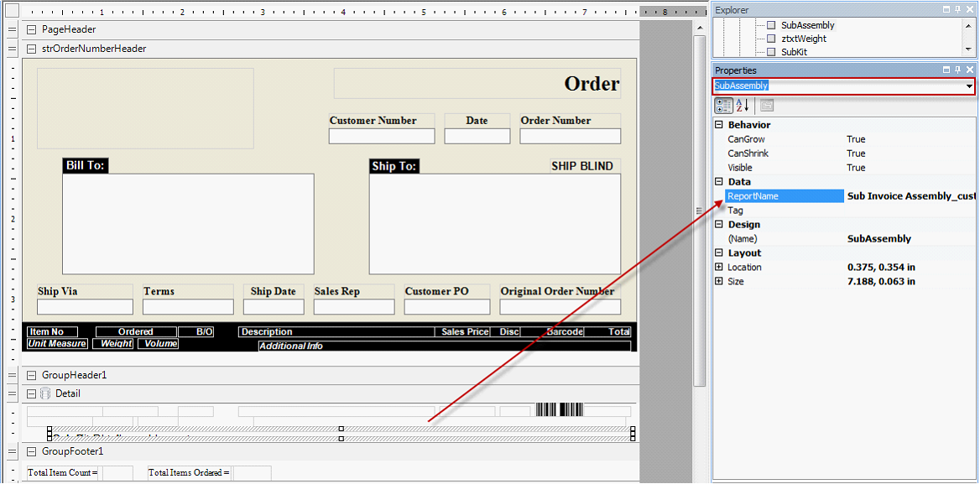Select SubKit node icon in Explorer
980x484 pixels.
coord(771,52)
